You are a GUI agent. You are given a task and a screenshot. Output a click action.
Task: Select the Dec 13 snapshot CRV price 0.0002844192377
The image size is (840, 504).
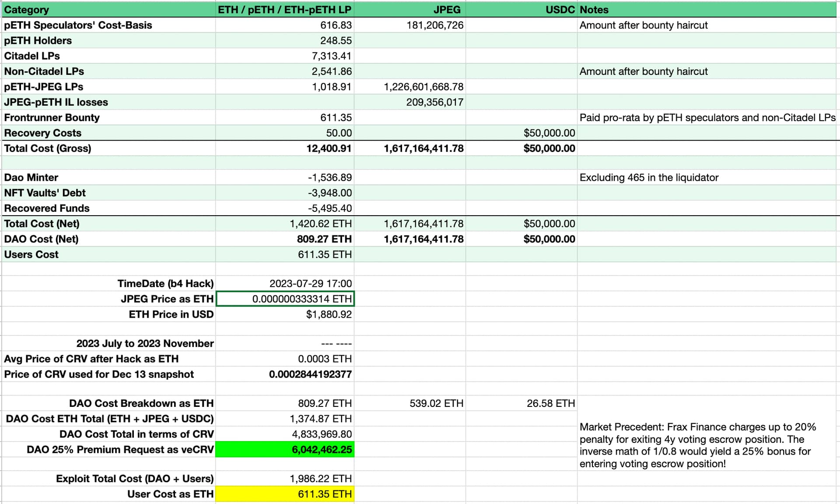[x=285, y=374]
